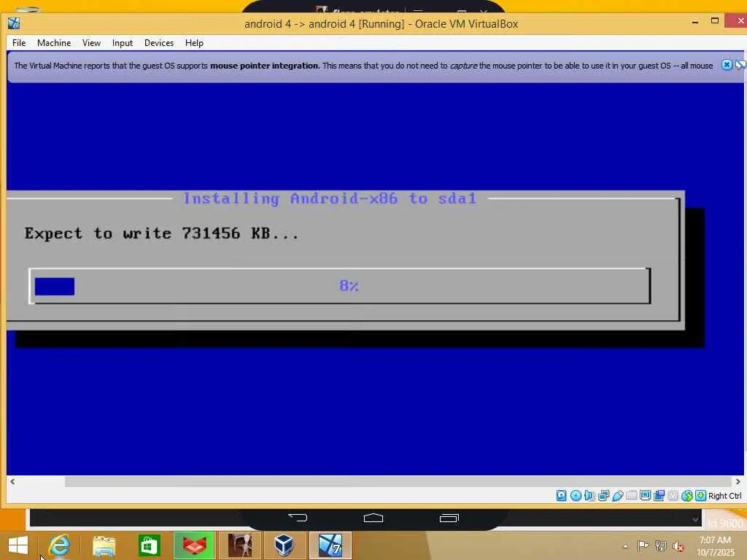Click the taskbar clock showing 7:07 AM

point(715,546)
